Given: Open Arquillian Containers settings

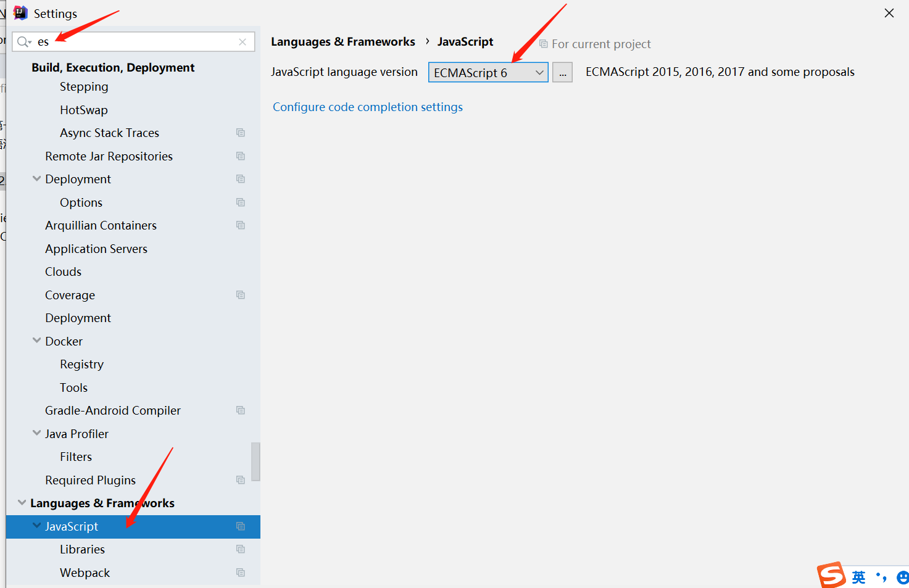Looking at the screenshot, I should [x=101, y=225].
